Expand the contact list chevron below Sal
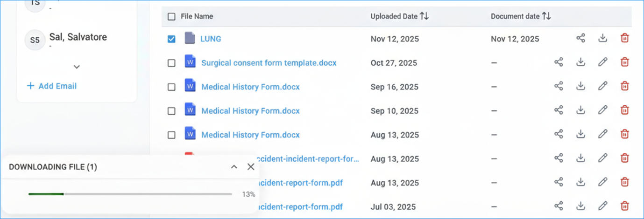Image resolution: width=644 pixels, height=219 pixels. coord(77,67)
